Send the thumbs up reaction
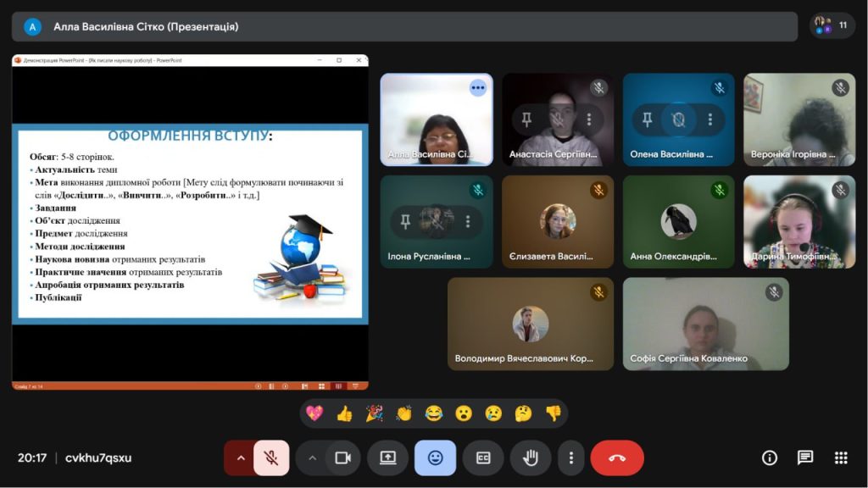The height and width of the screenshot is (488, 868). (x=344, y=413)
